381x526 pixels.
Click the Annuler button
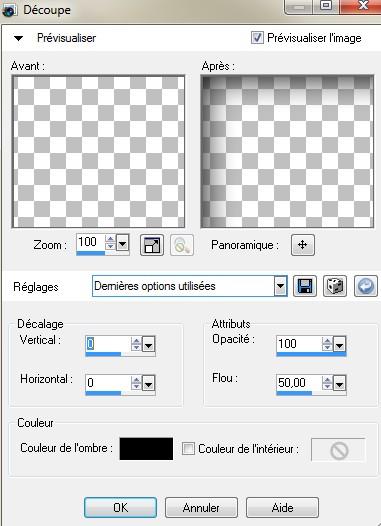[201, 508]
